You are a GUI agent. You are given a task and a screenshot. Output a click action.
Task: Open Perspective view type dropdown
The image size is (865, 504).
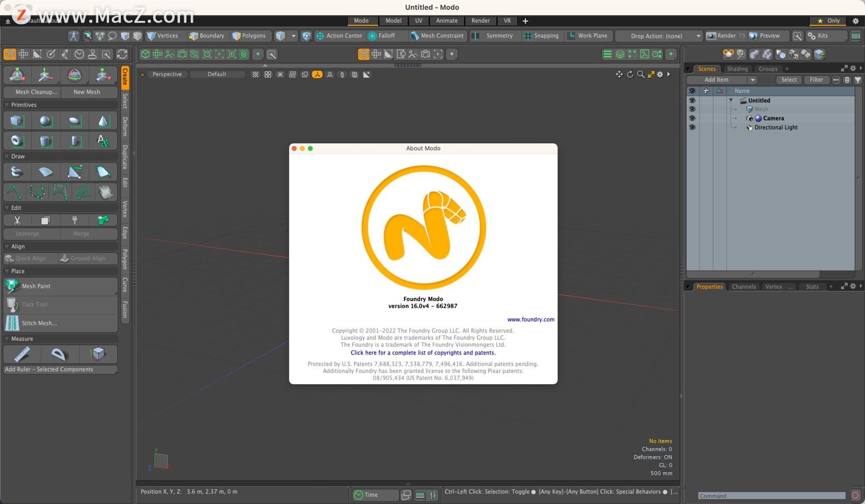(x=167, y=75)
